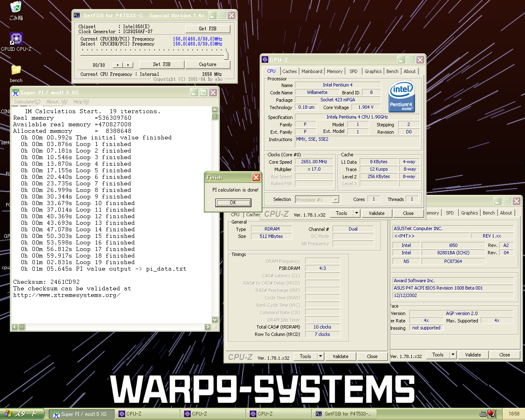Click Super PI vertical scrollbar up arrow
This screenshot has width=525, height=420.
point(215,110)
